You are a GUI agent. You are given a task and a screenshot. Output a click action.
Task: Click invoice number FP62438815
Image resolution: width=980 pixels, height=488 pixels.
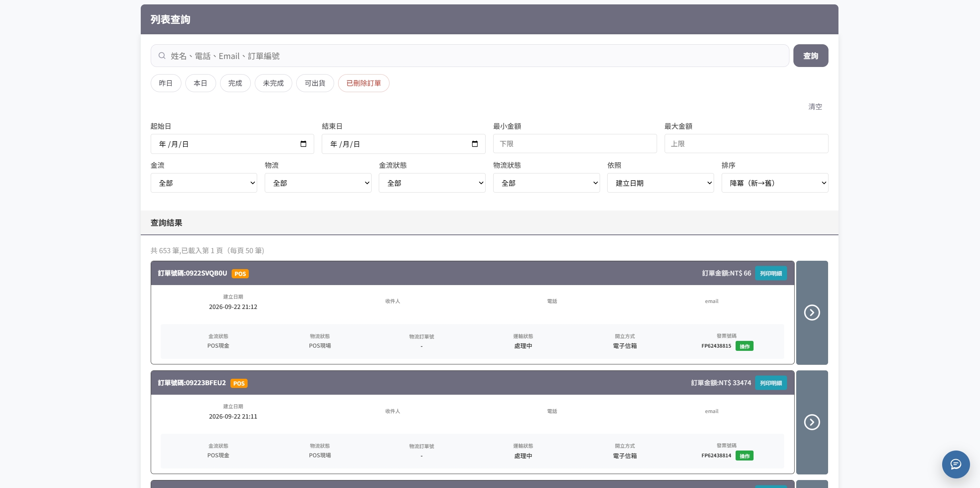(716, 346)
